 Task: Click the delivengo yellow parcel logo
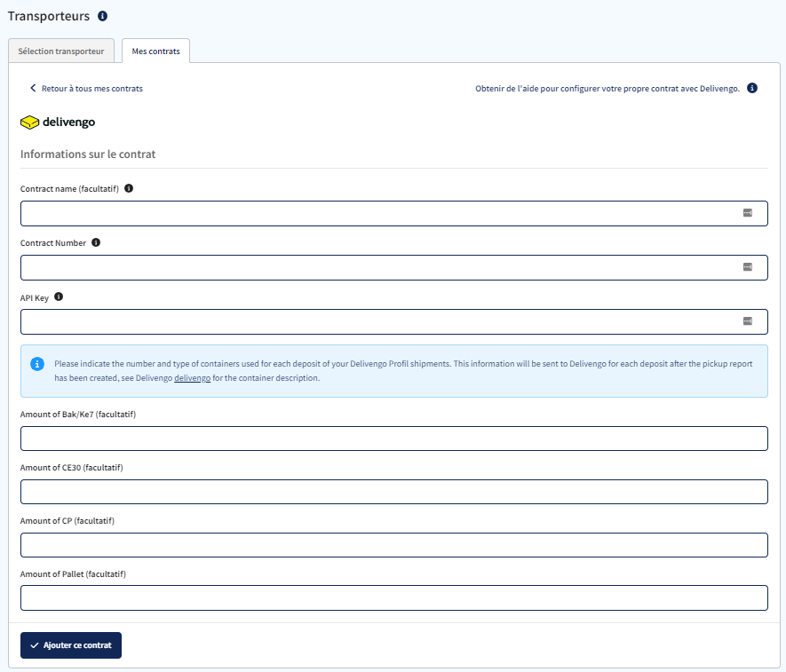click(x=29, y=122)
